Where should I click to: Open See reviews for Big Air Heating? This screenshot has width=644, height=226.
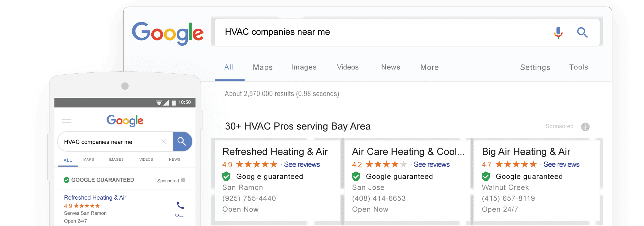click(561, 165)
